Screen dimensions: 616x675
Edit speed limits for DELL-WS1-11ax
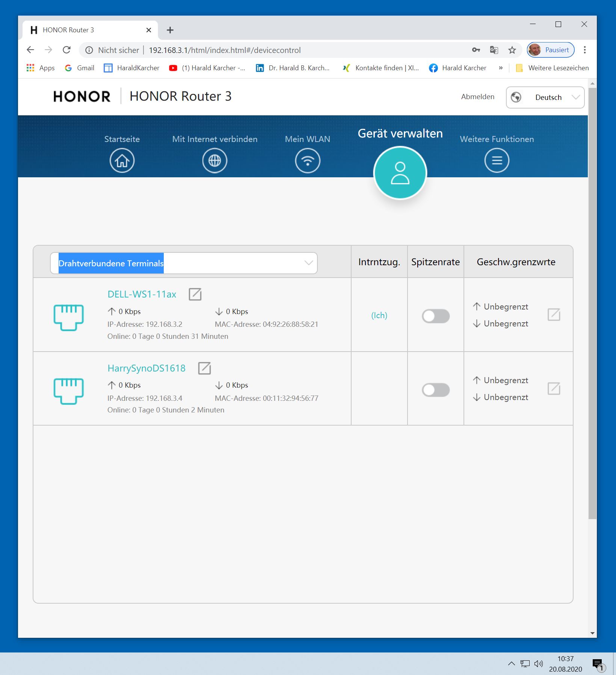point(554,315)
